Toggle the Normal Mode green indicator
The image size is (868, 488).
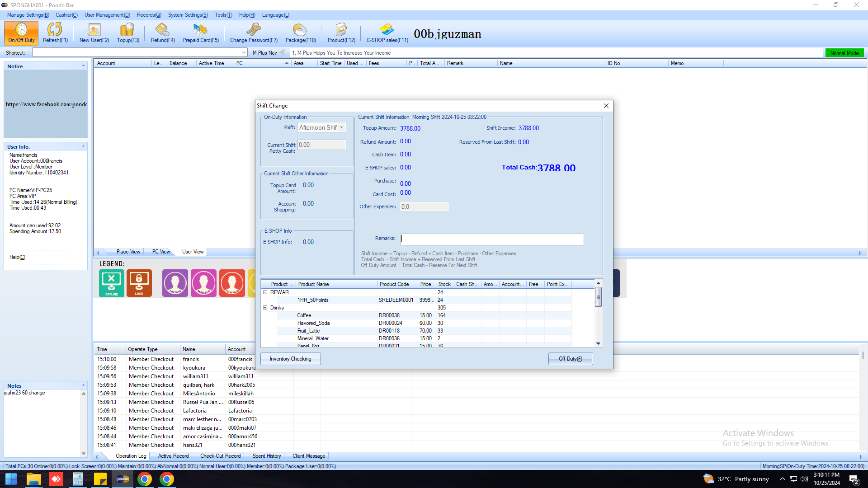pos(844,53)
